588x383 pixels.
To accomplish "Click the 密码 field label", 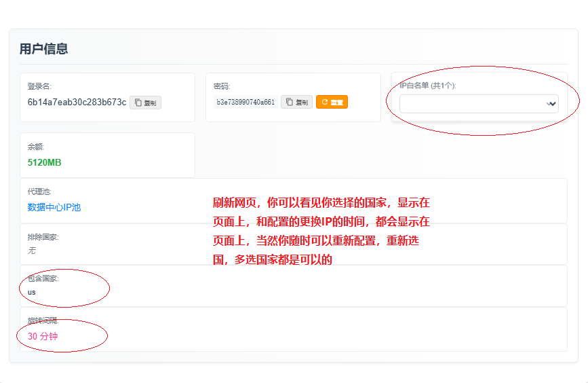I will (x=222, y=86).
